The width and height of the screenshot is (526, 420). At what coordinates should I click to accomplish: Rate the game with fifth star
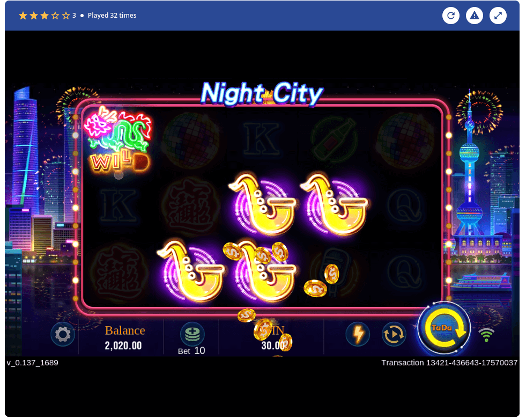(66, 16)
